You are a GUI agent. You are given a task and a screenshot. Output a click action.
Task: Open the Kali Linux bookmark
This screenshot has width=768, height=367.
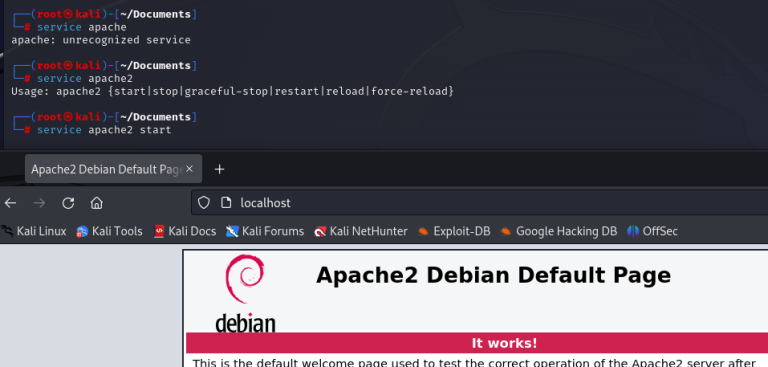click(34, 231)
